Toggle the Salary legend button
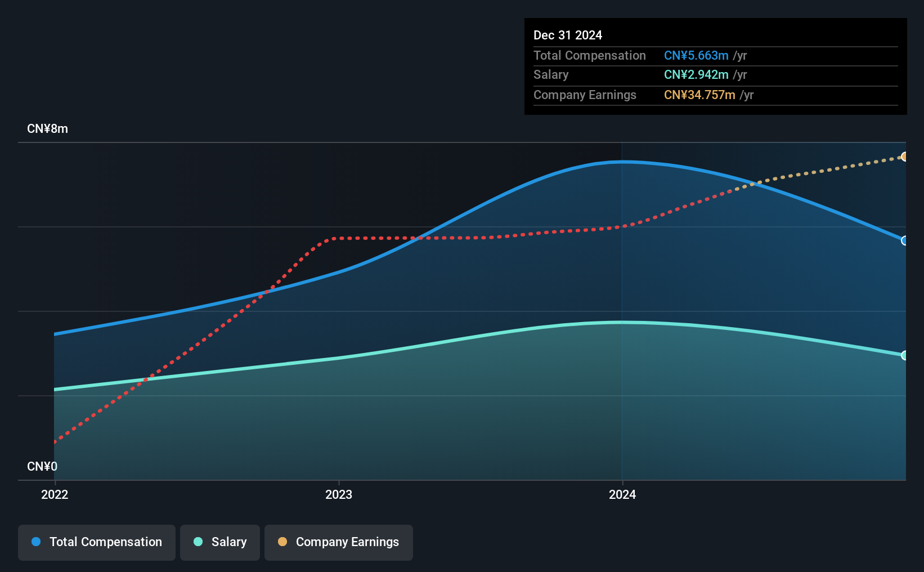The image size is (924, 572). coord(219,542)
